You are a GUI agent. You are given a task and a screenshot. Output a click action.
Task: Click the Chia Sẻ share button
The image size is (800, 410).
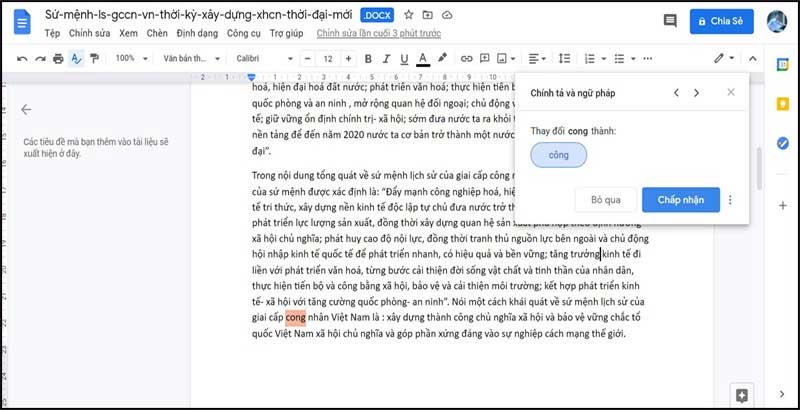pos(721,21)
